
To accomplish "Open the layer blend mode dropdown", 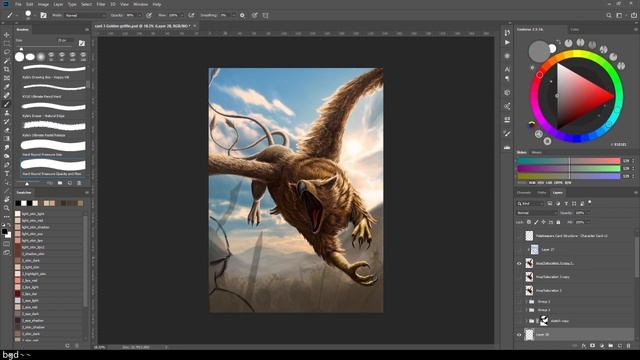I will coord(536,213).
